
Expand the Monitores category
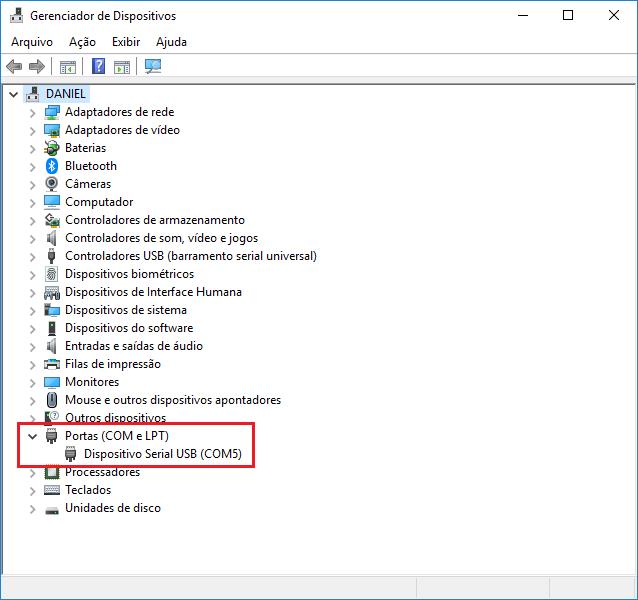point(33,383)
